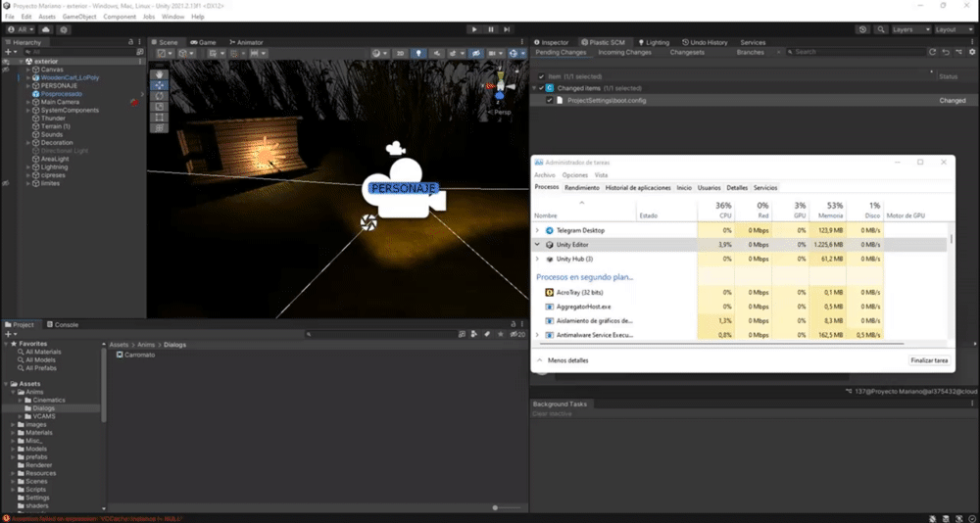Open the Layout dropdown
Viewport: 980px width, 523px height.
(x=953, y=29)
